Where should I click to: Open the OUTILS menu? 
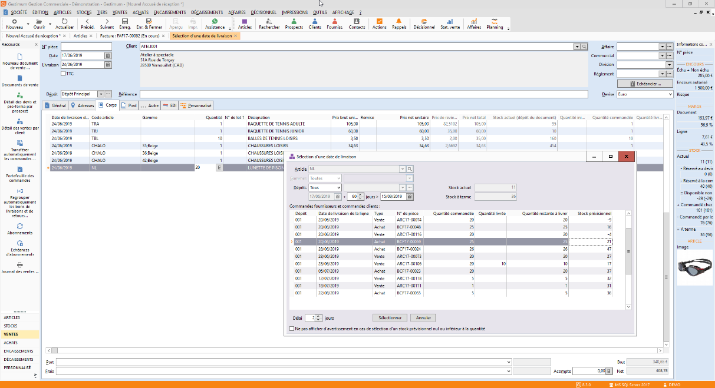pos(320,12)
